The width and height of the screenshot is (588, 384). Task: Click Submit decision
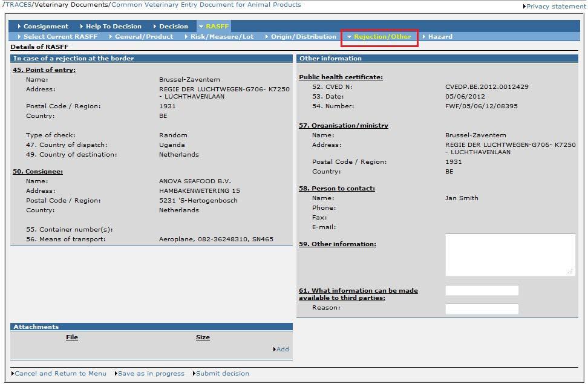click(223, 374)
